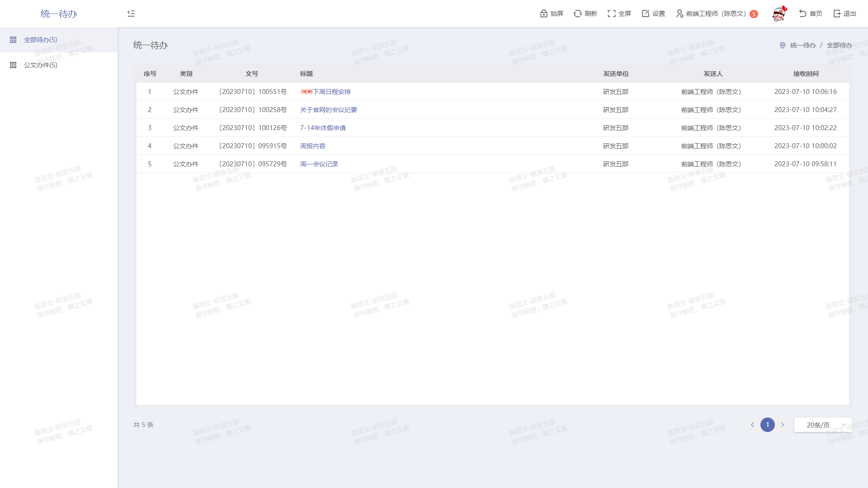The image size is (868, 488).
Task: Click page number 1 in the pagination
Action: tap(768, 425)
